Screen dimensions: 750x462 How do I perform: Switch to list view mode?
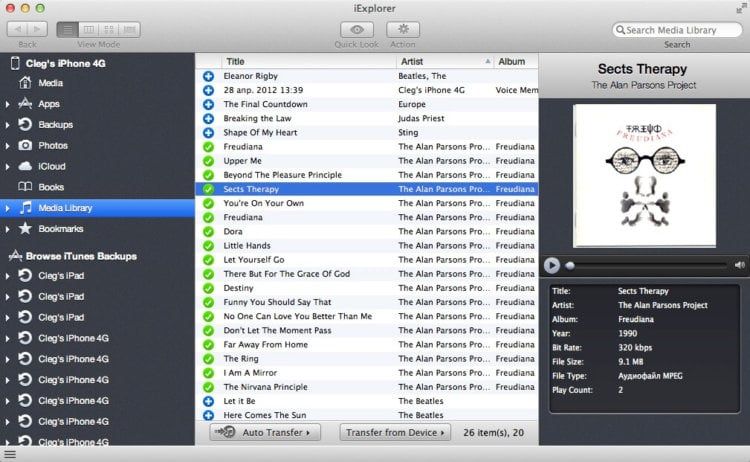[67, 29]
